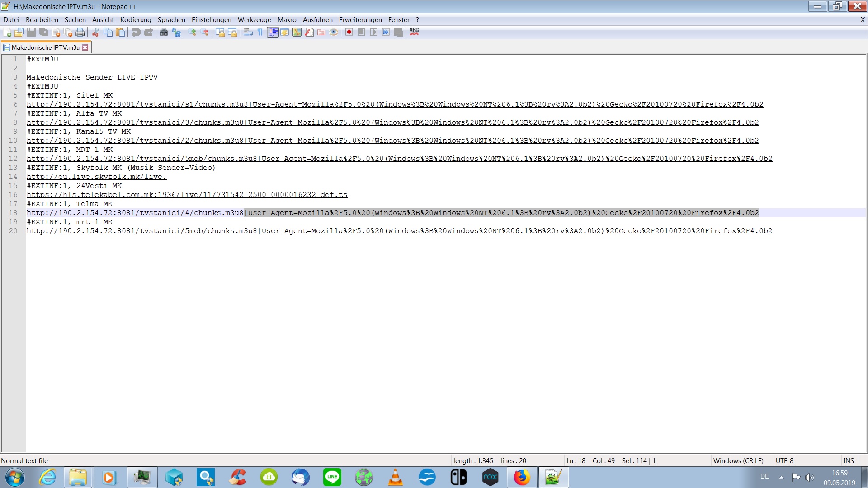The width and height of the screenshot is (868, 488).
Task: Open the Kodierung menu
Action: click(x=136, y=20)
